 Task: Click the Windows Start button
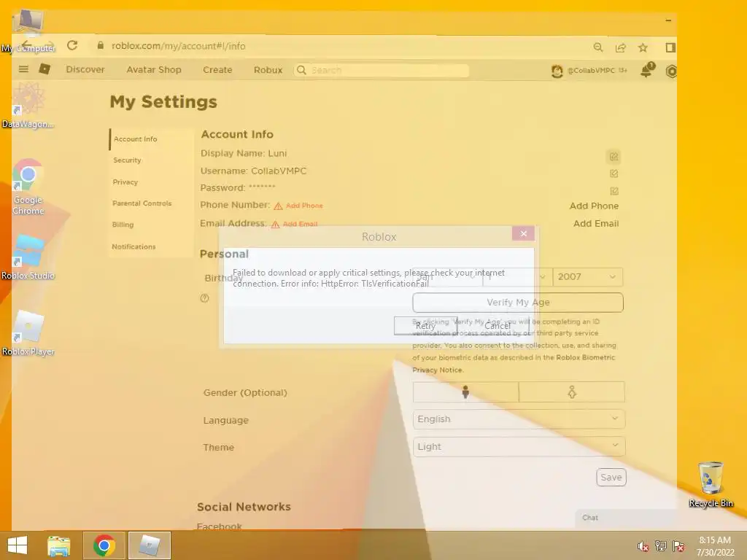[18, 545]
